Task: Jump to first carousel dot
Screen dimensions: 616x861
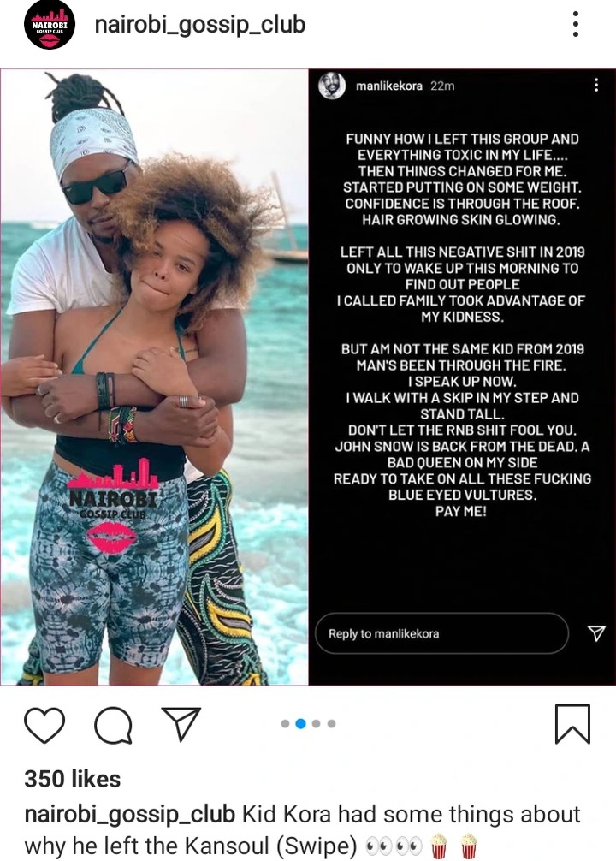Action: [x=285, y=724]
